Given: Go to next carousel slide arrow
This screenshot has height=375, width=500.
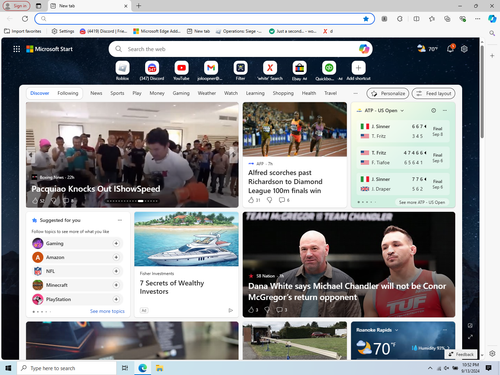Looking at the screenshot, I should 233,154.
